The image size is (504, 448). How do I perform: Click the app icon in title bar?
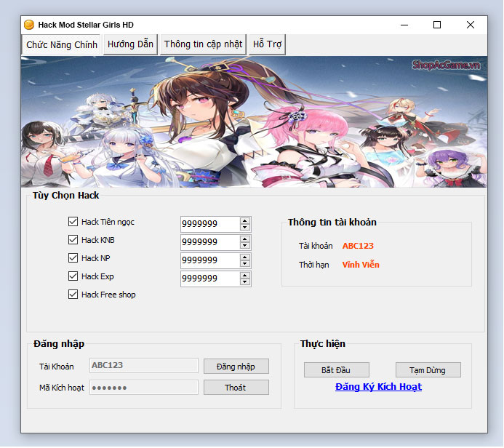[x=29, y=25]
